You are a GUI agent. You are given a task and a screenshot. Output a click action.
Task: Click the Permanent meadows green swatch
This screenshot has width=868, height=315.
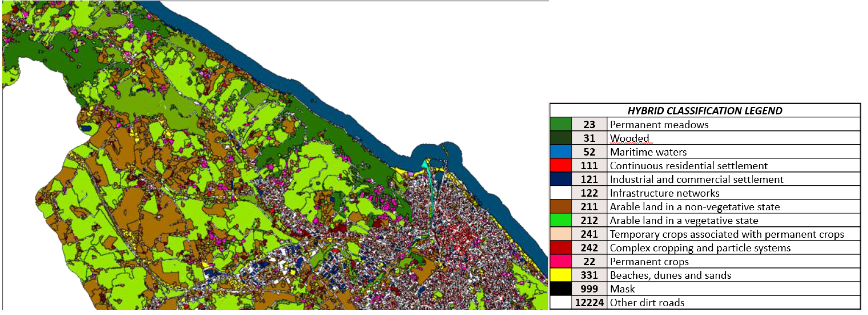(x=561, y=124)
